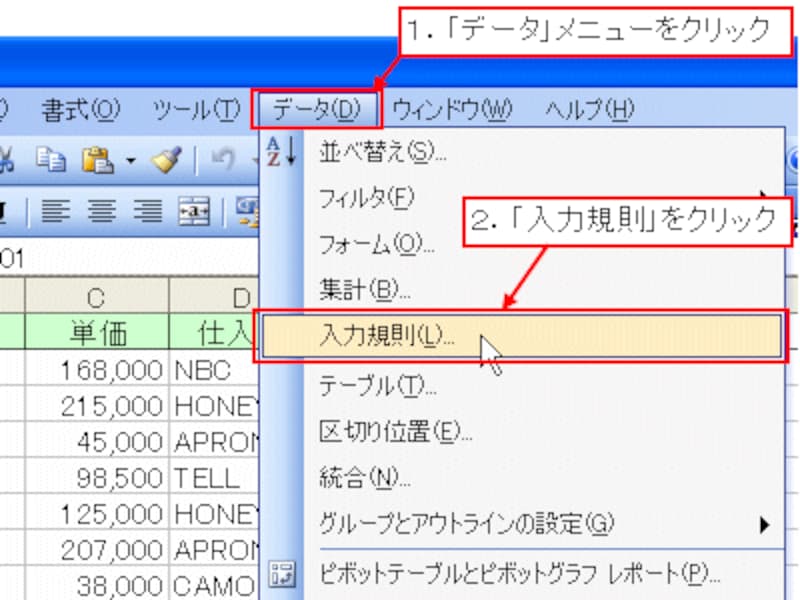Click the 単価 header cell
Screen dimensions: 800x600
coord(96,332)
